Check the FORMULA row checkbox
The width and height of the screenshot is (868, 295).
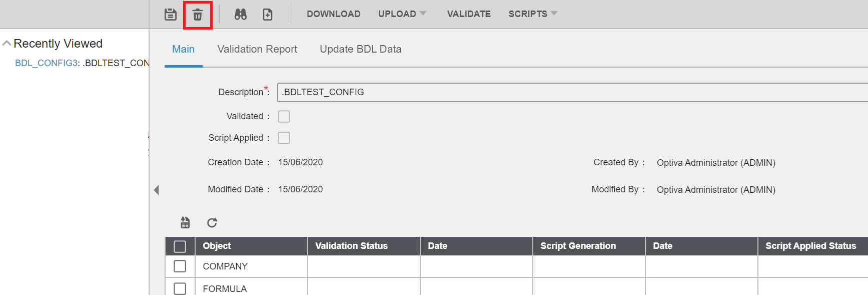tap(180, 288)
